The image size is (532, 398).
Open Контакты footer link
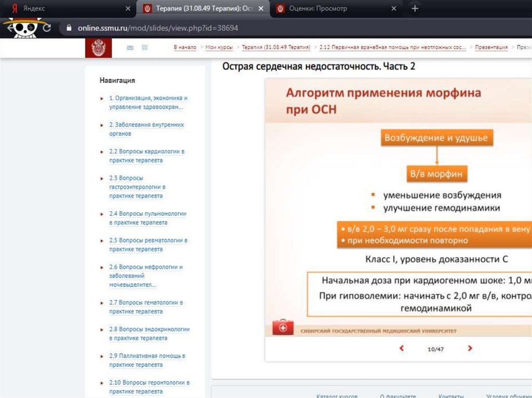point(451,395)
